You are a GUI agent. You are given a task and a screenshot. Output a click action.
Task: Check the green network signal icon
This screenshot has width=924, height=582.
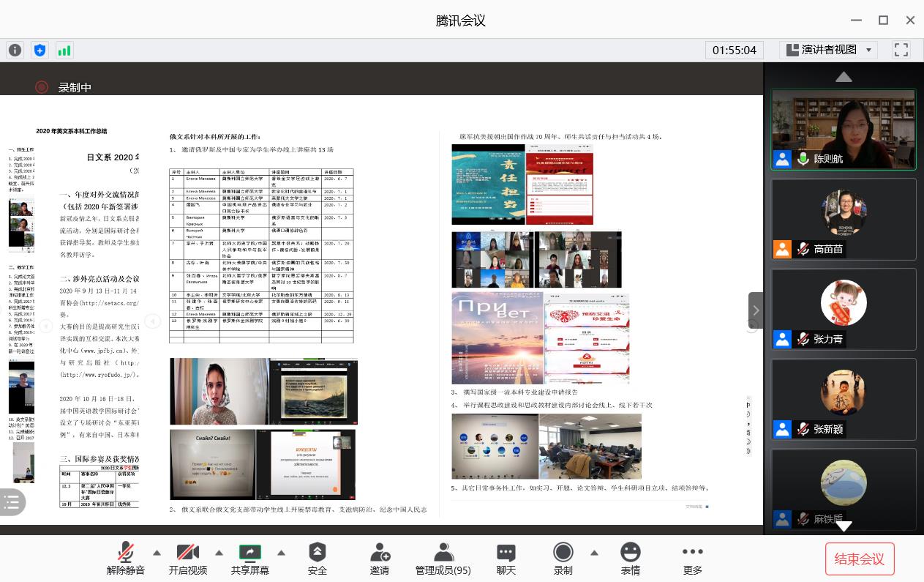[64, 50]
